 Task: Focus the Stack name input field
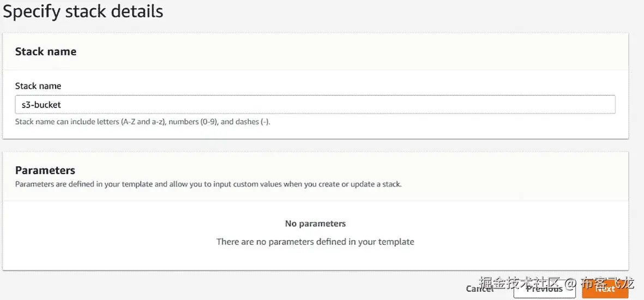[x=315, y=105]
